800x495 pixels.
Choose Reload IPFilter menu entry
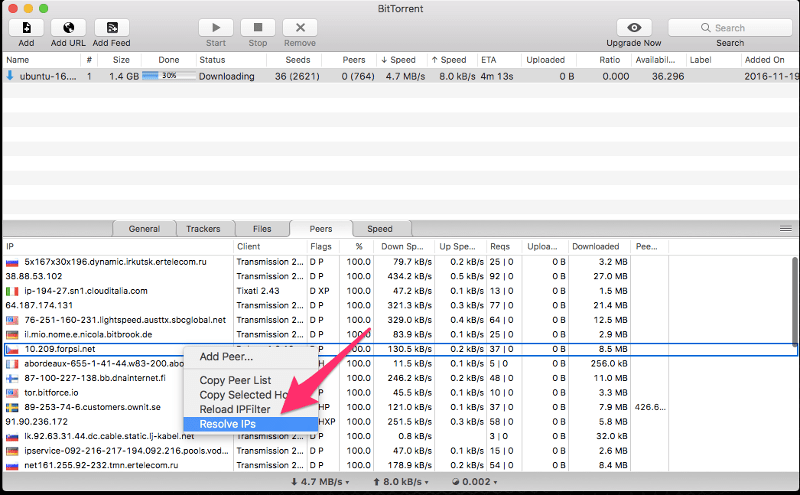[251, 409]
